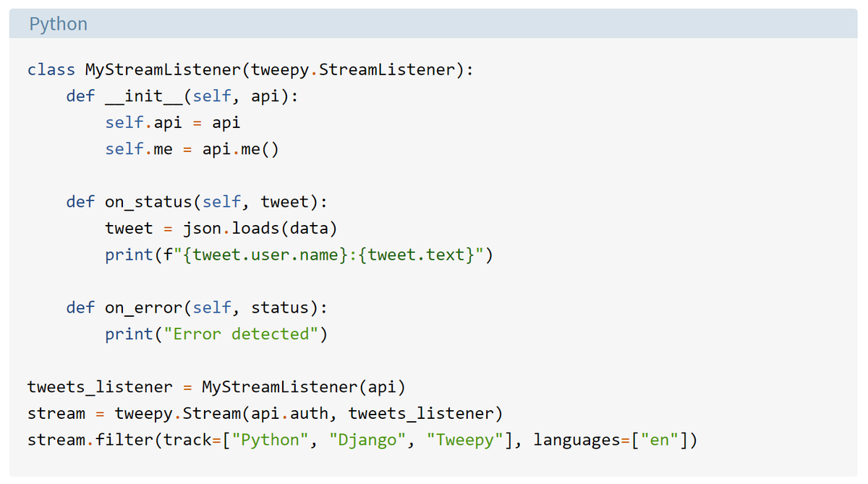The image size is (868, 484).
Task: Click the print("Error detected") line
Action: [x=216, y=334]
